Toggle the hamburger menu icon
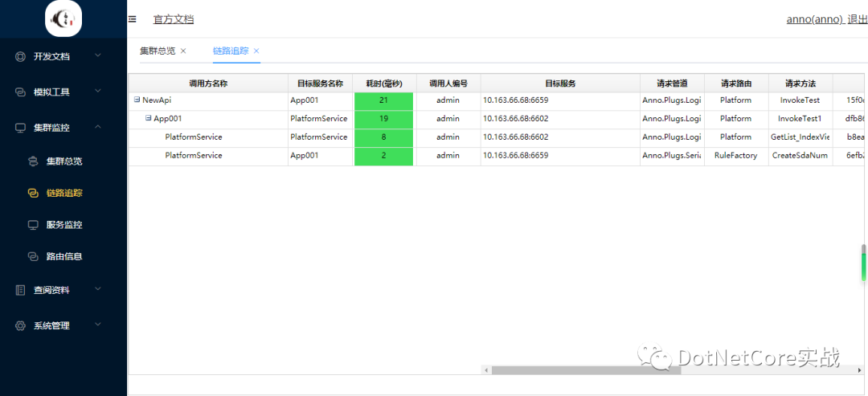Viewport: 868px width, 396px height. [x=133, y=19]
